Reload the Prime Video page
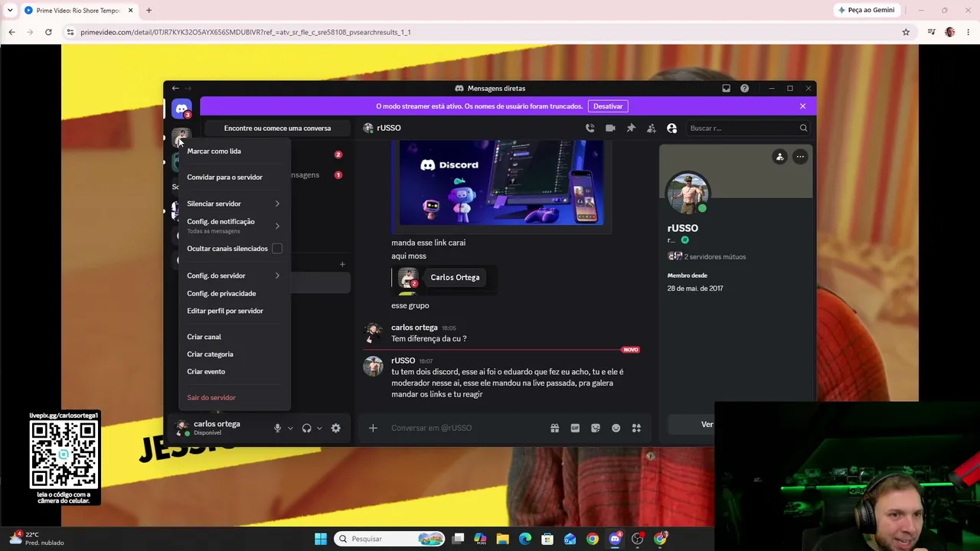The width and height of the screenshot is (980, 551). coord(48,32)
